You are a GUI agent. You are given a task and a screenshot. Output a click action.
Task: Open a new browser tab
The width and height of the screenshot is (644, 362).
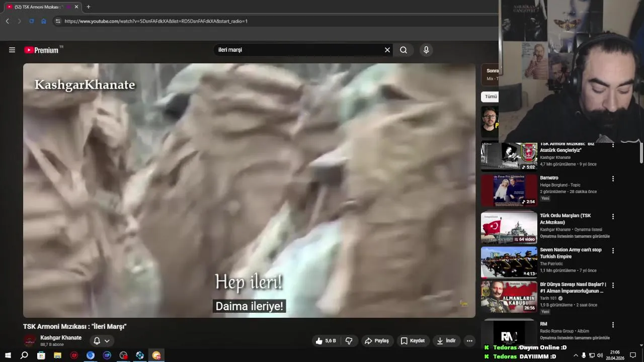(89, 7)
